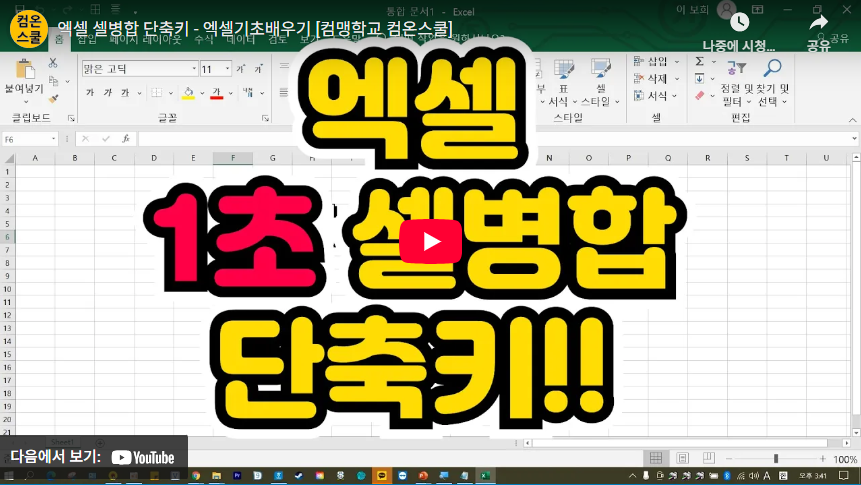Open the font size 11 dropdown
Screen dimensions: 861x485
(227, 69)
